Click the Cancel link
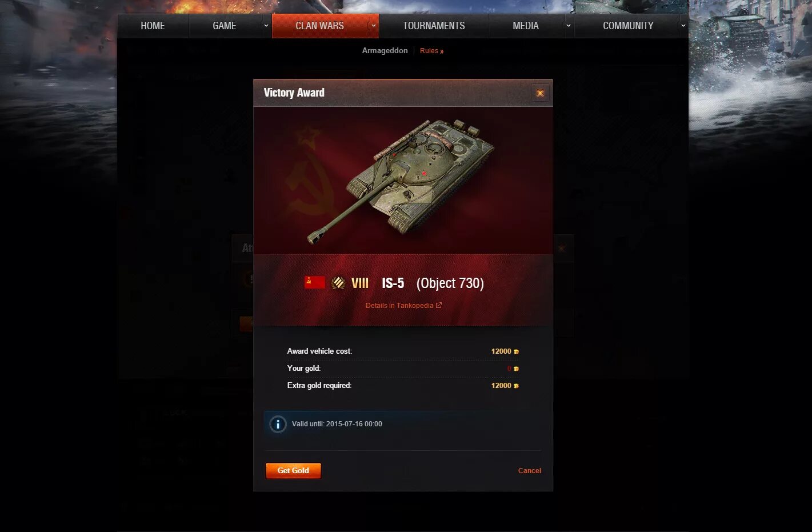This screenshot has height=532, width=812. pyautogui.click(x=529, y=470)
